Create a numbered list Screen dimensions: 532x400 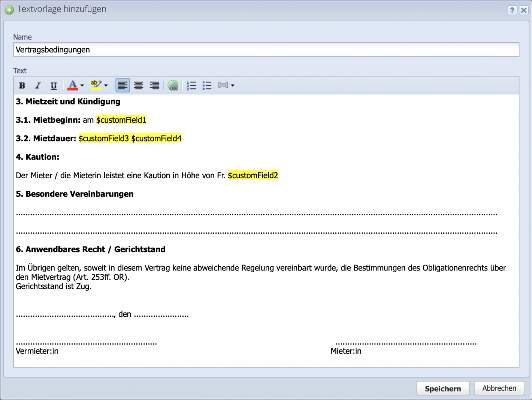191,85
